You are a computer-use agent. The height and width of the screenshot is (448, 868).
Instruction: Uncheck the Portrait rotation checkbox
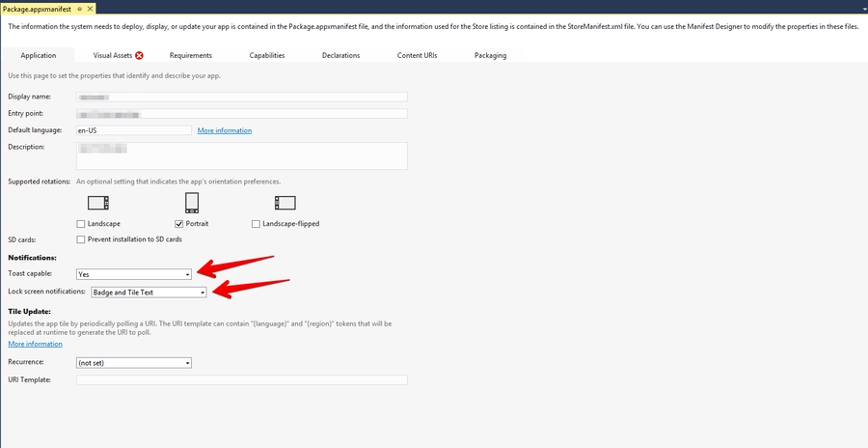(x=178, y=224)
